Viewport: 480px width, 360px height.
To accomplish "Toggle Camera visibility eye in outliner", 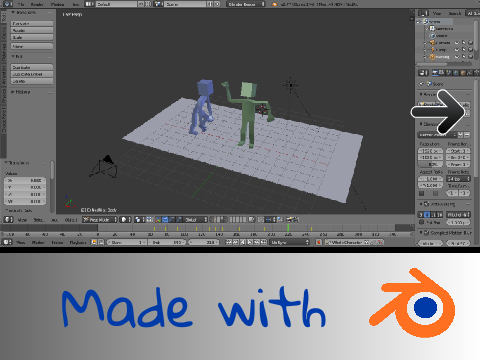I will (457, 43).
